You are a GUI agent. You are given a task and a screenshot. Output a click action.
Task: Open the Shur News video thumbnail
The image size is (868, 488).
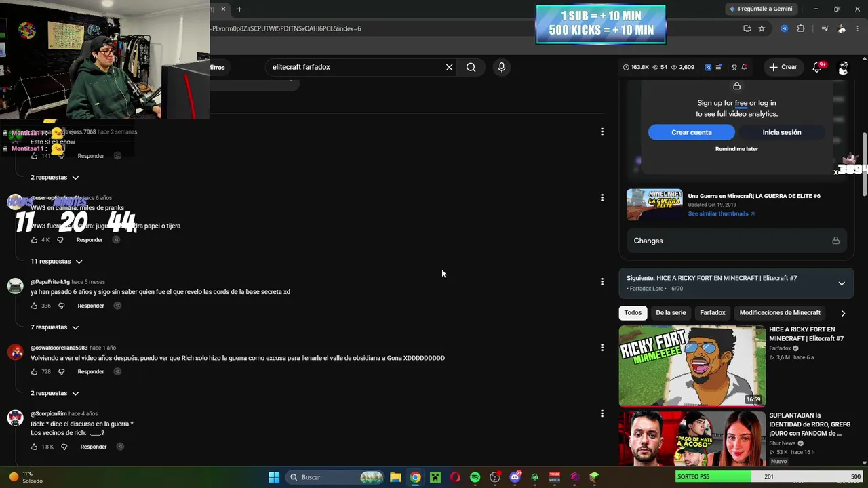point(692,438)
